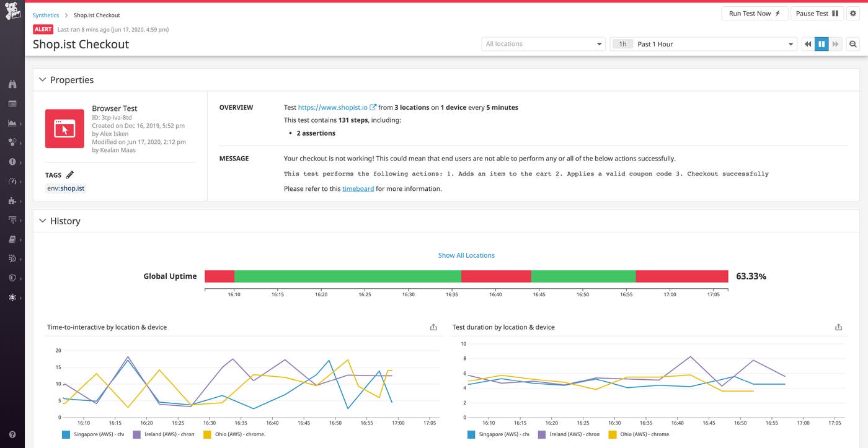Go to Synthetics breadcrumb
This screenshot has height=448, width=868.
[x=46, y=15]
